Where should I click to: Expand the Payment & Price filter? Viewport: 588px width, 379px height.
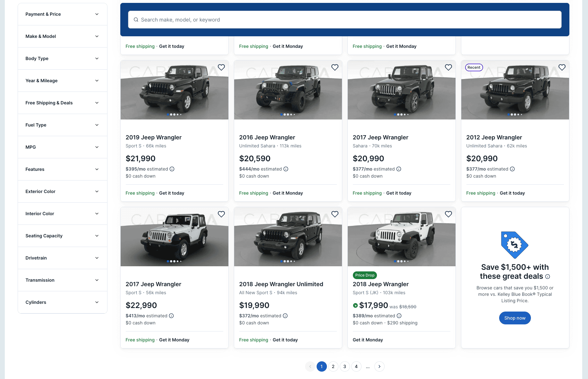coord(63,14)
